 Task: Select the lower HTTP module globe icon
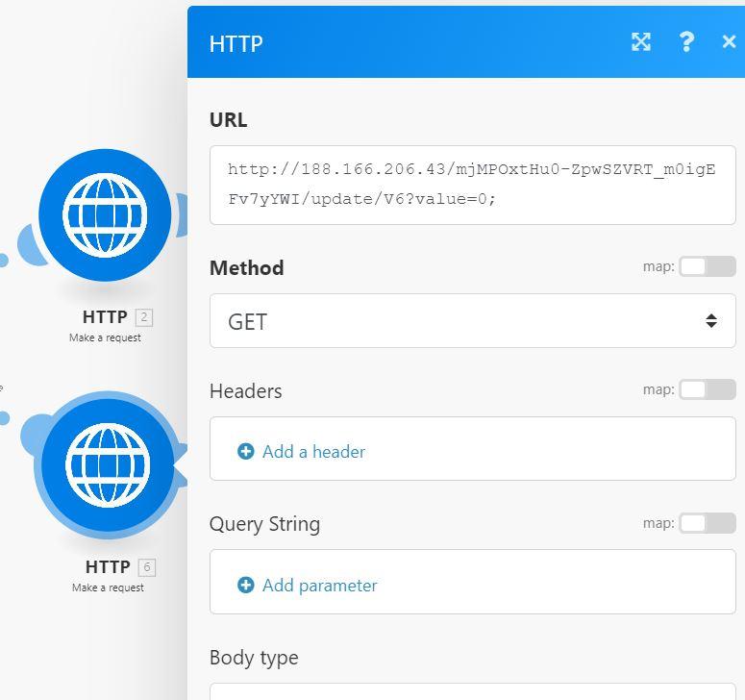(108, 465)
